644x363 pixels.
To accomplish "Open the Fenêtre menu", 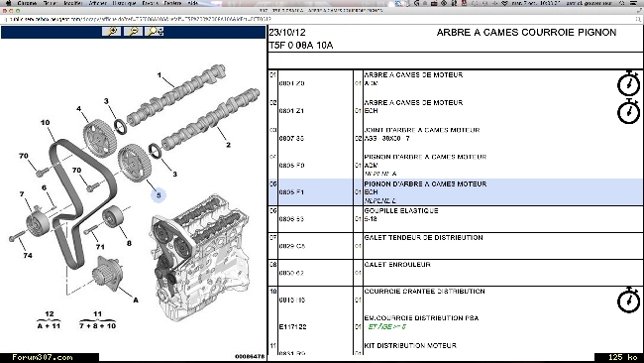I will pyautogui.click(x=172, y=3).
